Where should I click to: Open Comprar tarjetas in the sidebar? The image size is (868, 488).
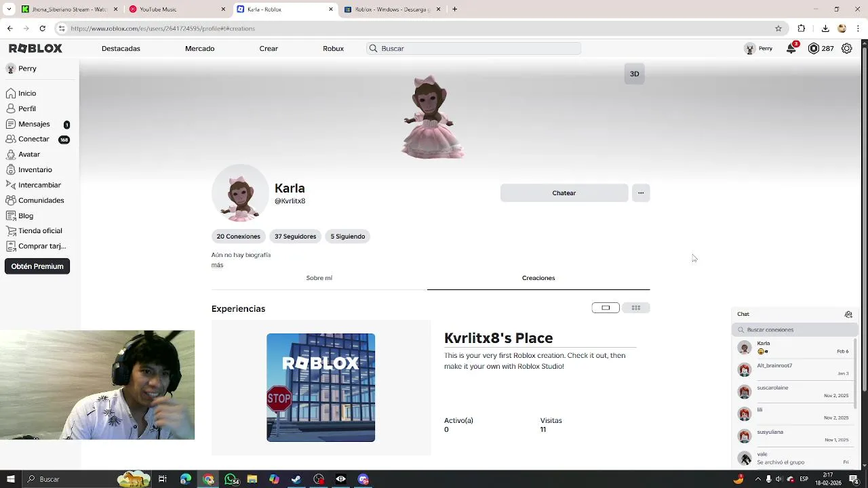pyautogui.click(x=36, y=247)
